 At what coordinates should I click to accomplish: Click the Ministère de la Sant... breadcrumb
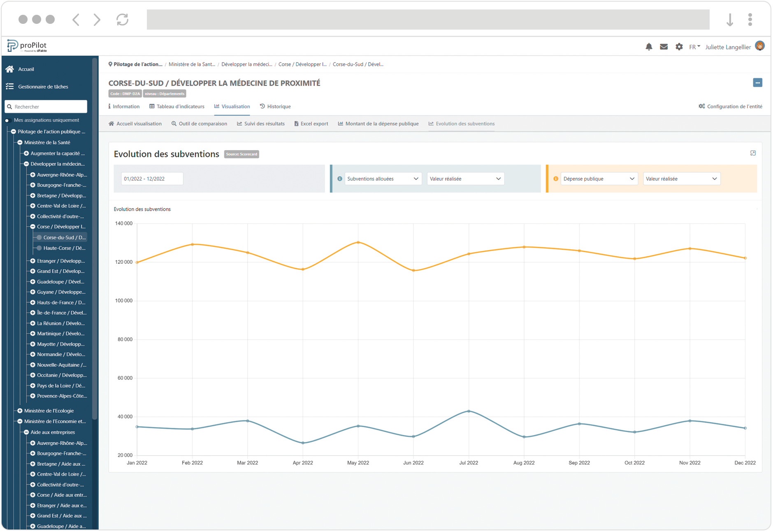click(x=192, y=65)
